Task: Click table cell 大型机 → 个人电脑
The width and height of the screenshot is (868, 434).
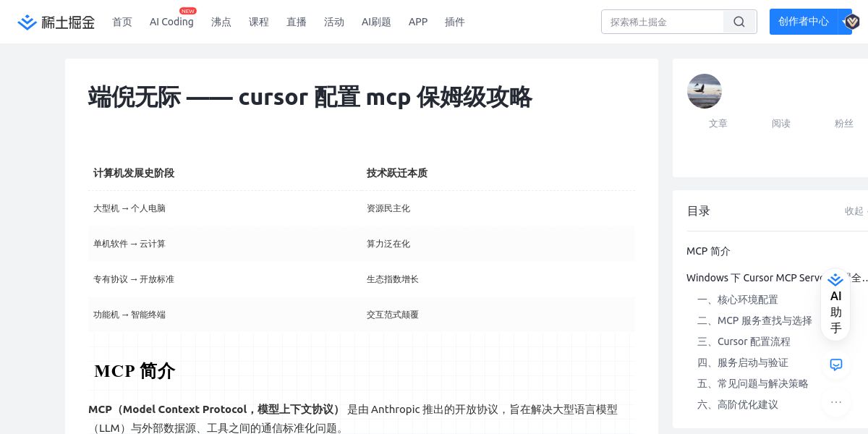Action: point(129,208)
